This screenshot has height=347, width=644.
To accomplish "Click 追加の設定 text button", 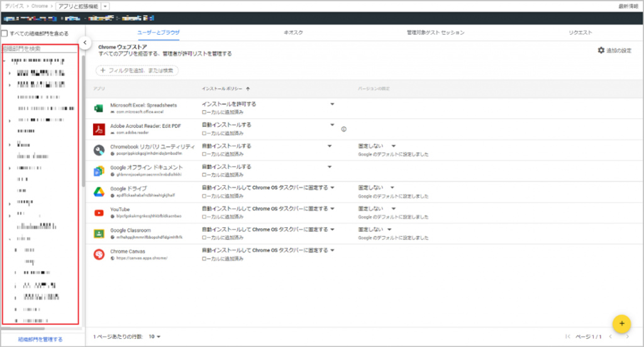I will coord(619,50).
